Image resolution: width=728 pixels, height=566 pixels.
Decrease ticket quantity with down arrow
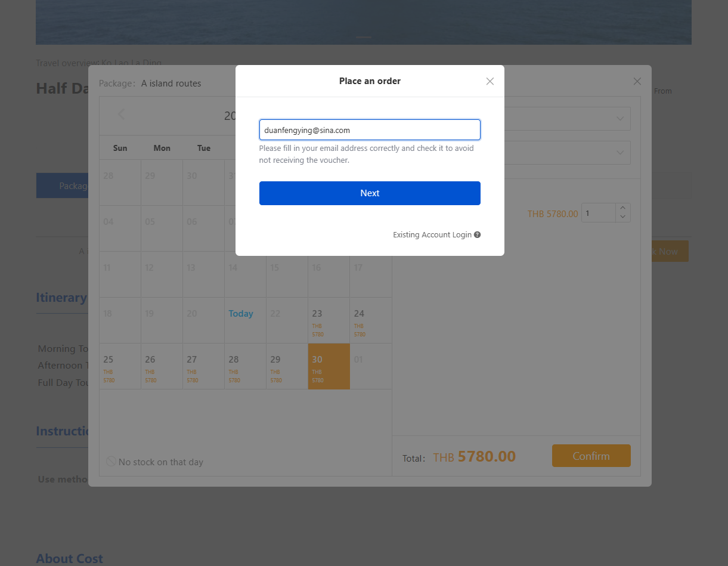(x=623, y=217)
